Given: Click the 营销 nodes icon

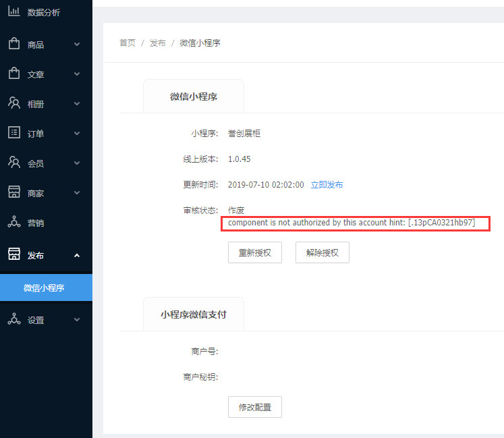Looking at the screenshot, I should point(13,221).
